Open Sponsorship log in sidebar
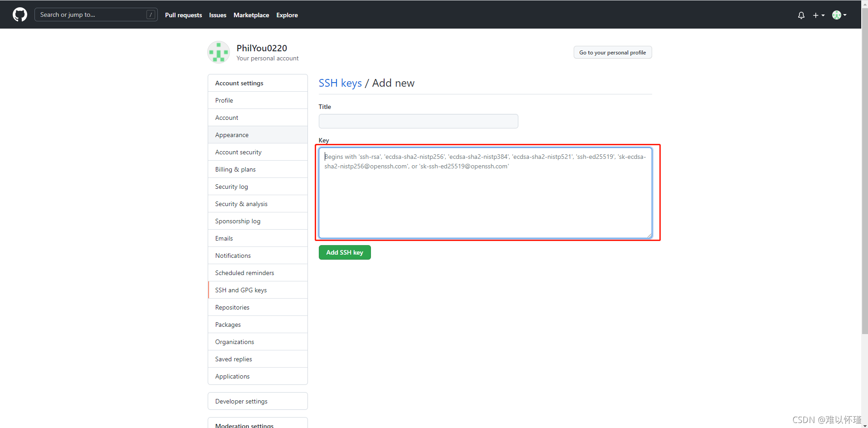Screen dimensions: 868x428 [x=258, y=221]
